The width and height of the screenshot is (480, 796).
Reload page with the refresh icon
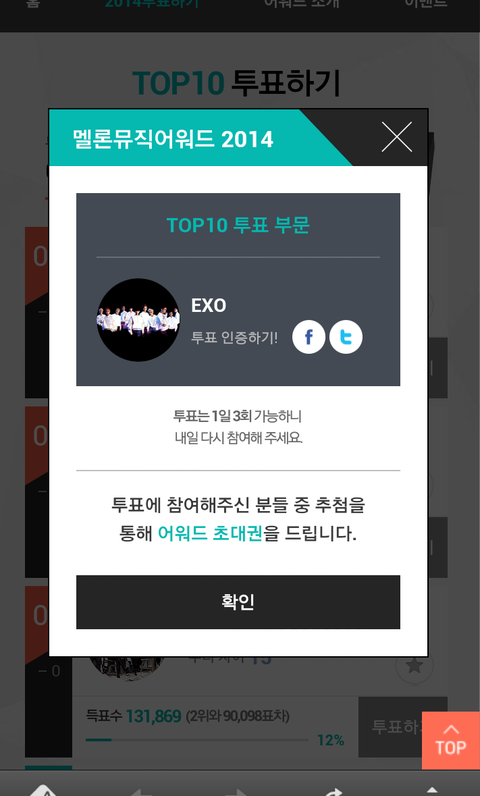335,791
